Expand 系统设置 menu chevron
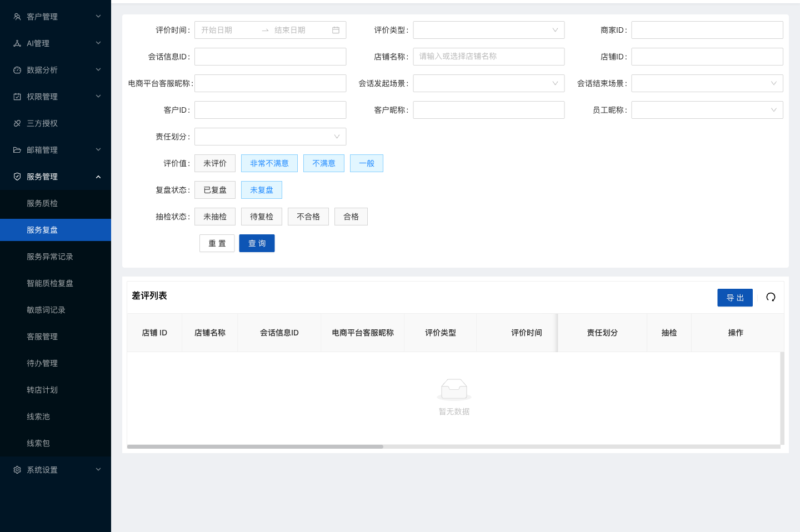The width and height of the screenshot is (800, 532). point(98,470)
